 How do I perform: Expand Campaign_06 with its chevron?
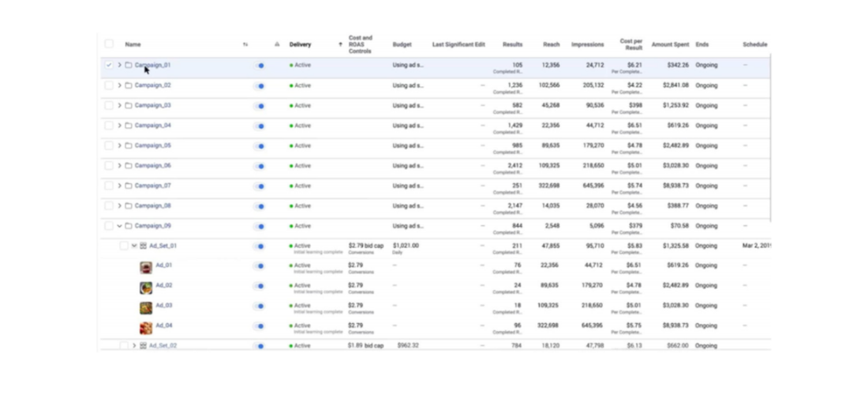[120, 166]
